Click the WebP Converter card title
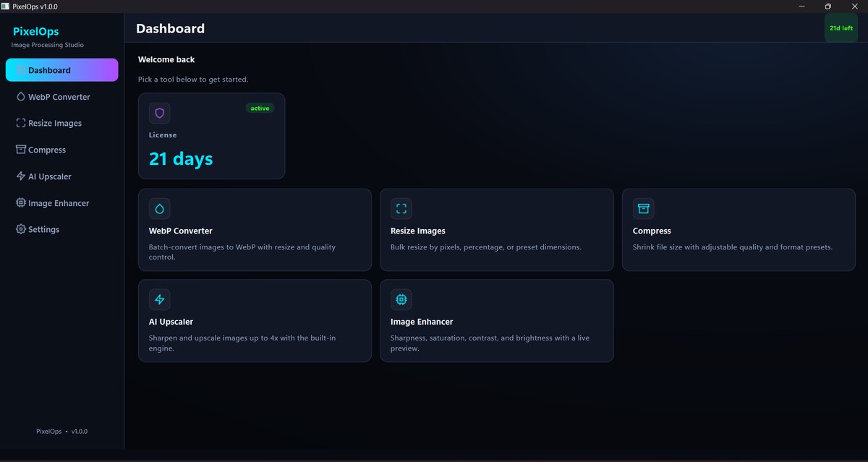The height and width of the screenshot is (462, 868). tap(181, 231)
